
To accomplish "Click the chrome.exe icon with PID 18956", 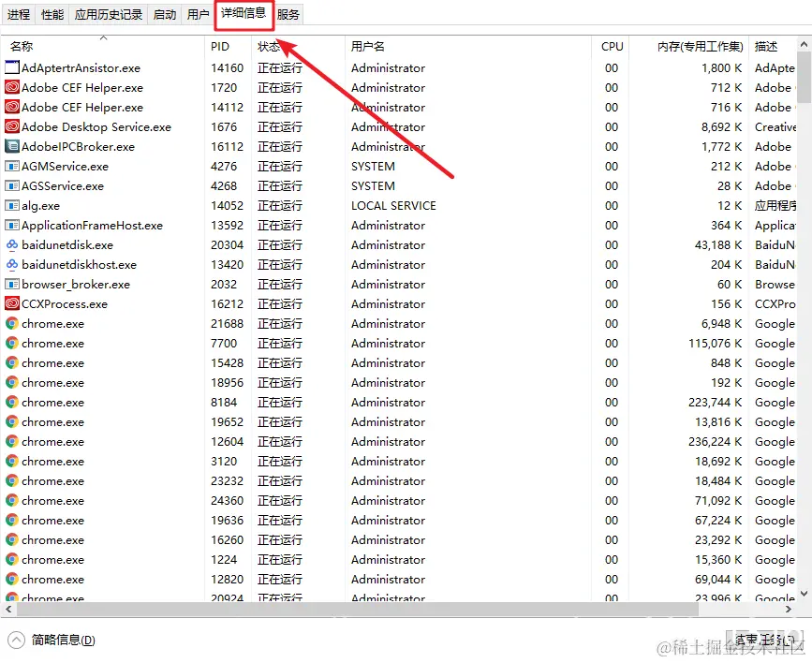I will click(12, 383).
